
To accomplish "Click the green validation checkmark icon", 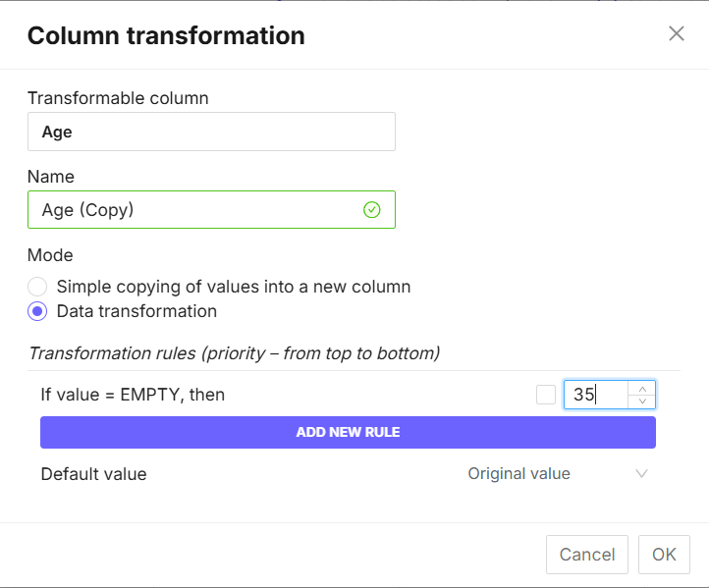I will point(371,210).
